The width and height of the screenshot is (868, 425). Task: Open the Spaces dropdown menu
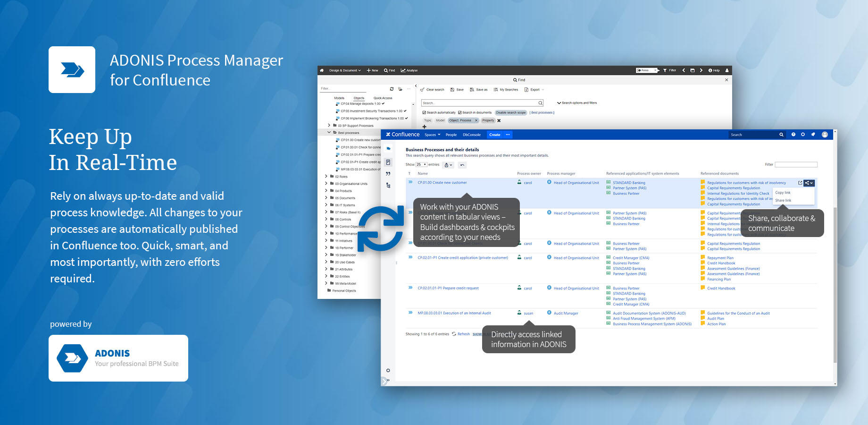click(x=432, y=135)
